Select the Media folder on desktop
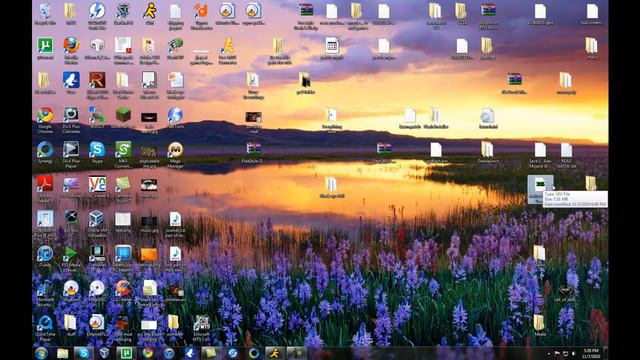This screenshot has height=360, width=640. (540, 325)
